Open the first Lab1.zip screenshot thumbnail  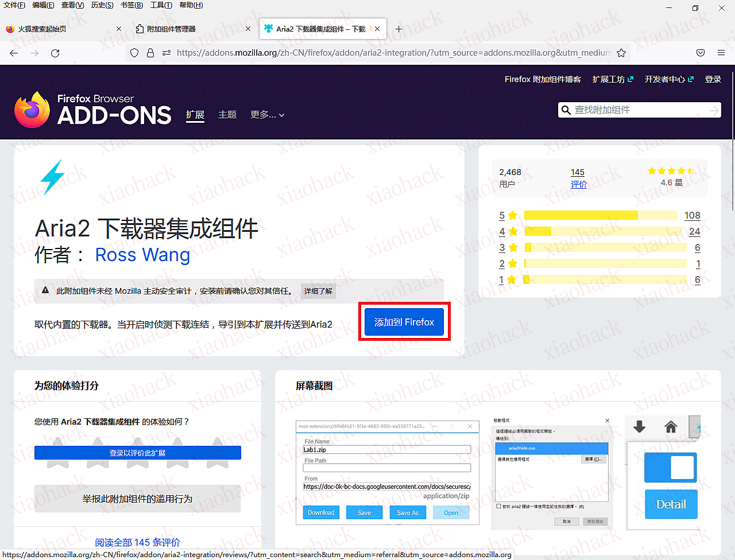387,473
